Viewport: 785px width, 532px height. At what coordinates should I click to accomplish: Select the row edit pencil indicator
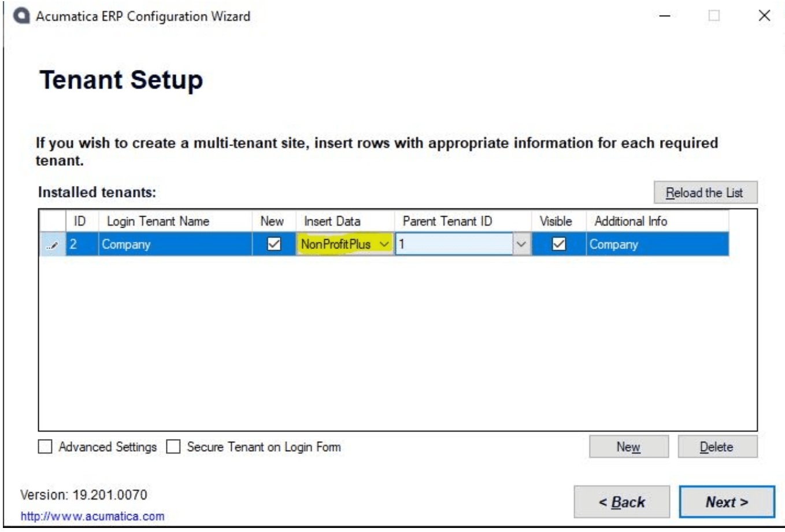tap(52, 244)
